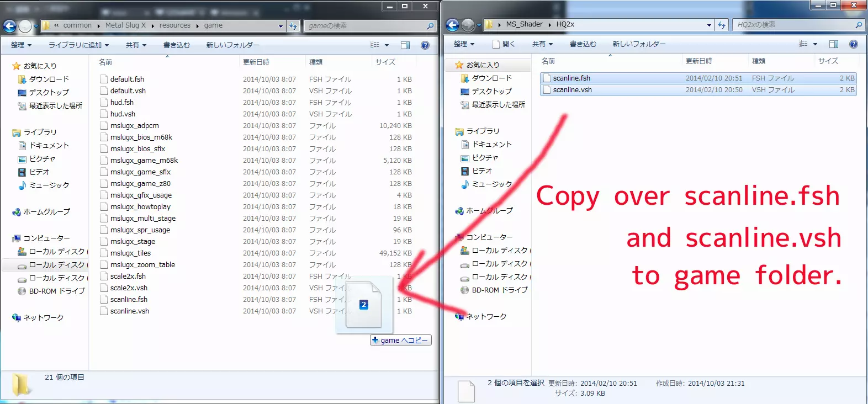The image size is (868, 404).
Task: Change view icon in game window toolbar
Action: pyautogui.click(x=375, y=45)
